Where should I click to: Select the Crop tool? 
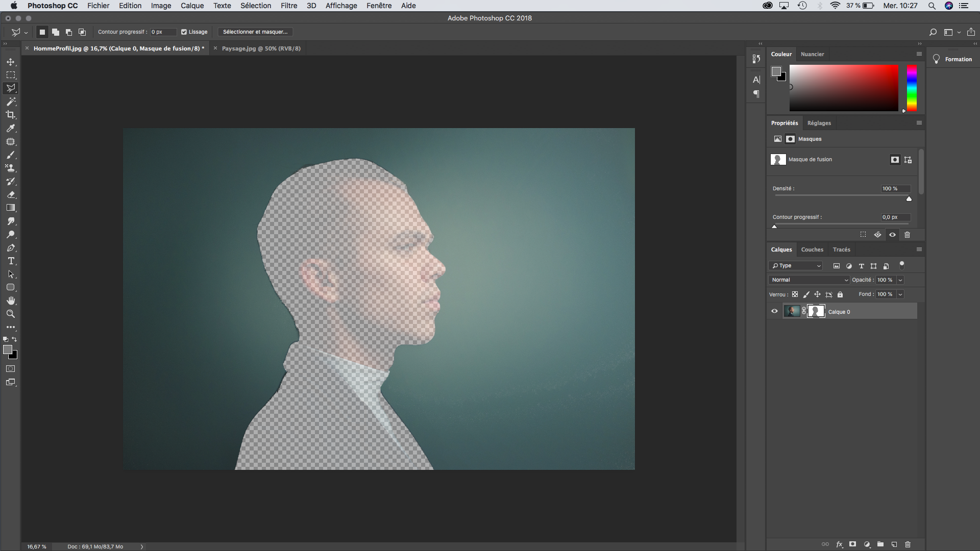coord(10,114)
